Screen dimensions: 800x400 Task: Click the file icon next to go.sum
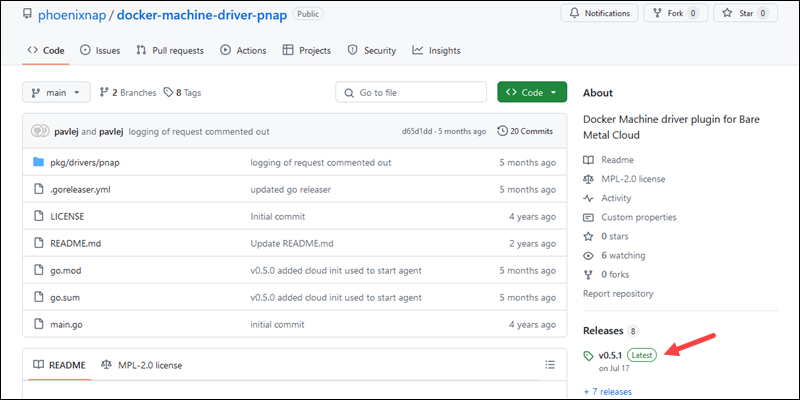tap(38, 297)
